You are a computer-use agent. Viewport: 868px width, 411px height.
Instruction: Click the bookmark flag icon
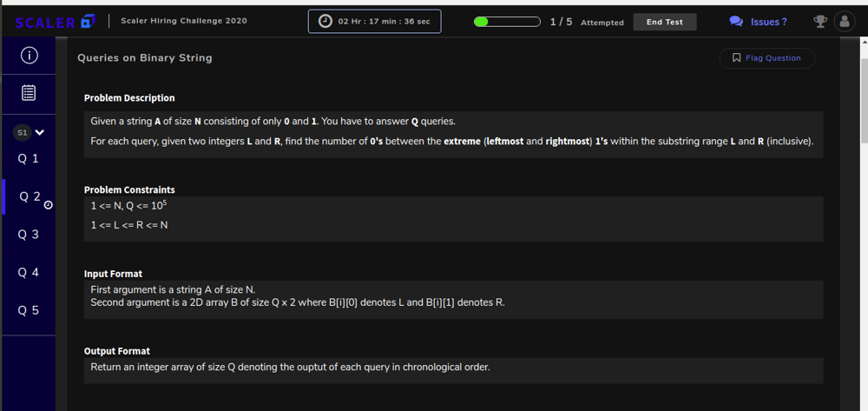(736, 57)
